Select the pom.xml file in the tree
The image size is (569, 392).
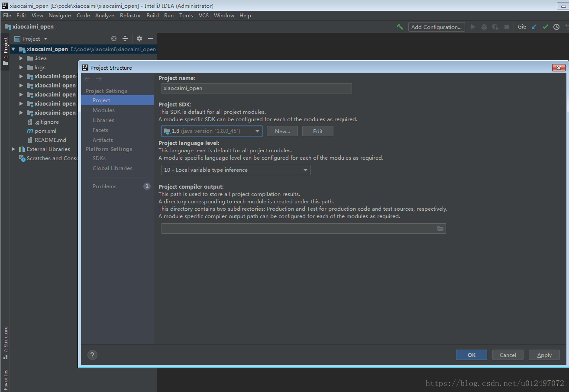pyautogui.click(x=45, y=131)
